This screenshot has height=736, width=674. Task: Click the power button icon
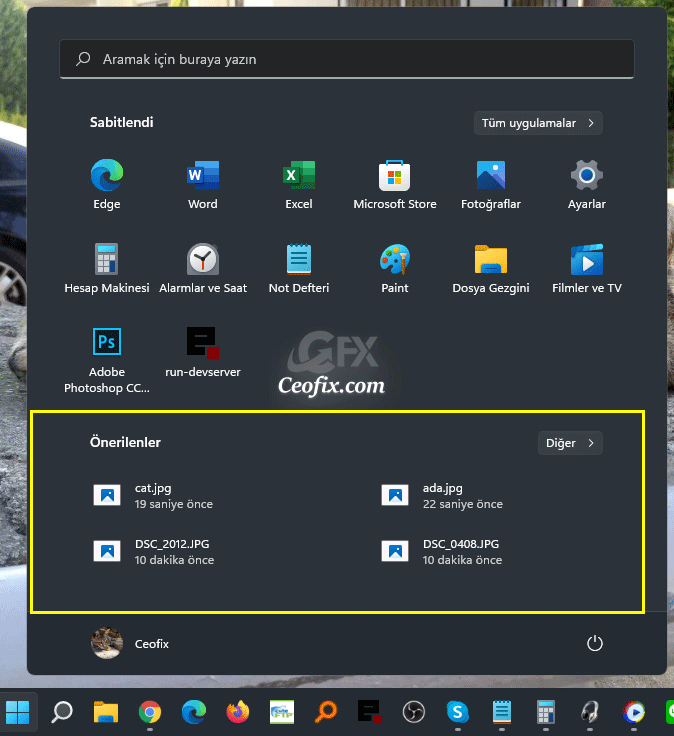point(595,644)
